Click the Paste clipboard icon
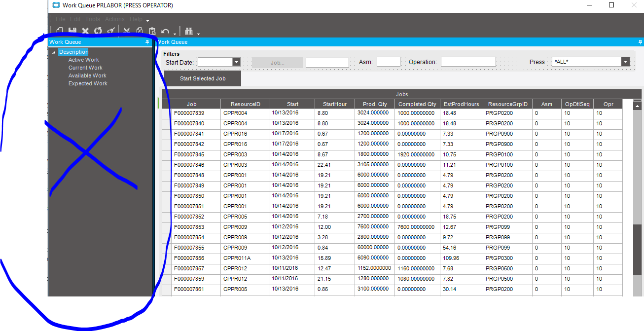The width and height of the screenshot is (644, 331). coord(152,31)
